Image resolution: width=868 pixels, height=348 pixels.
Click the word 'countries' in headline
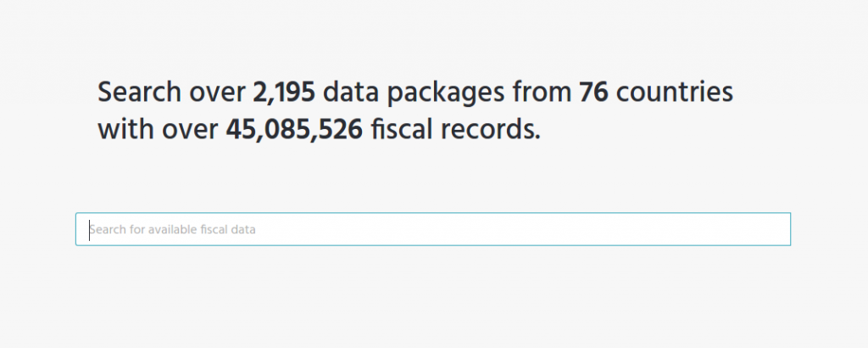coord(675,93)
